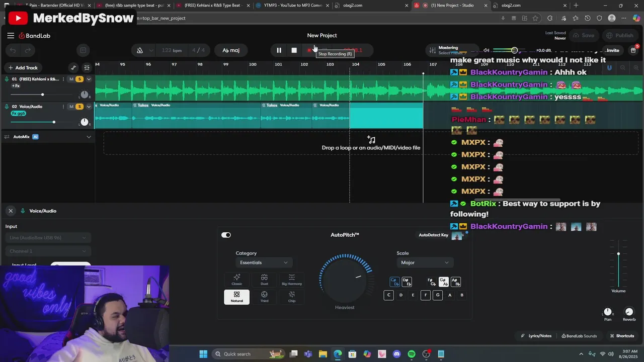
Task: Open the Ab maj key selector
Action: [231, 50]
